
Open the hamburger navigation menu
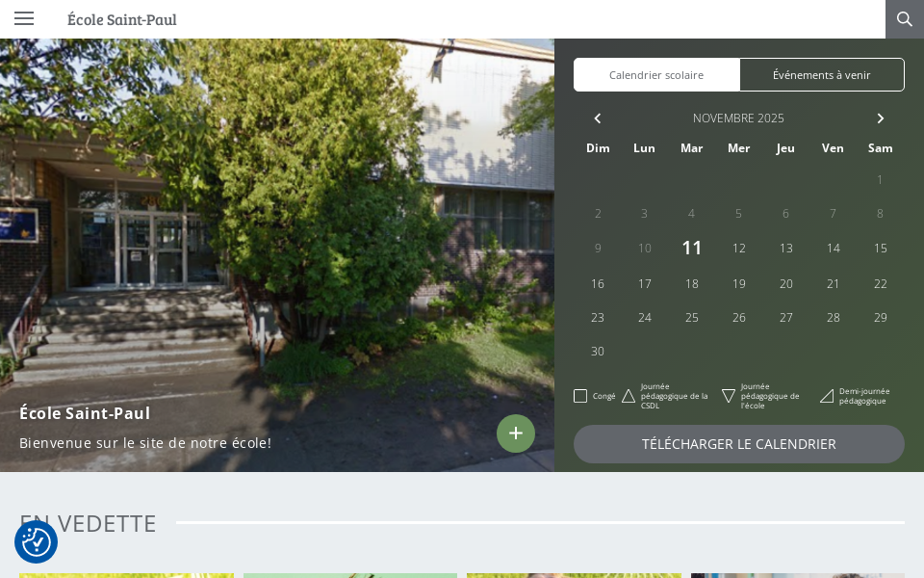[x=23, y=19]
